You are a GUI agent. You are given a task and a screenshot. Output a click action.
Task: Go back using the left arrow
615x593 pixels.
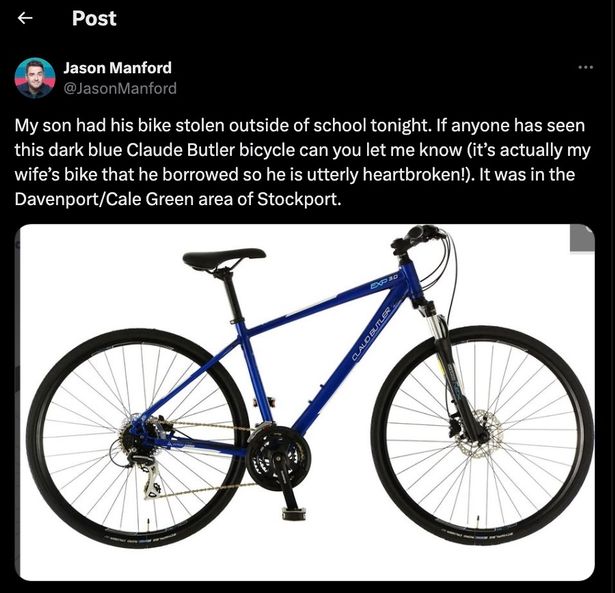click(x=25, y=18)
